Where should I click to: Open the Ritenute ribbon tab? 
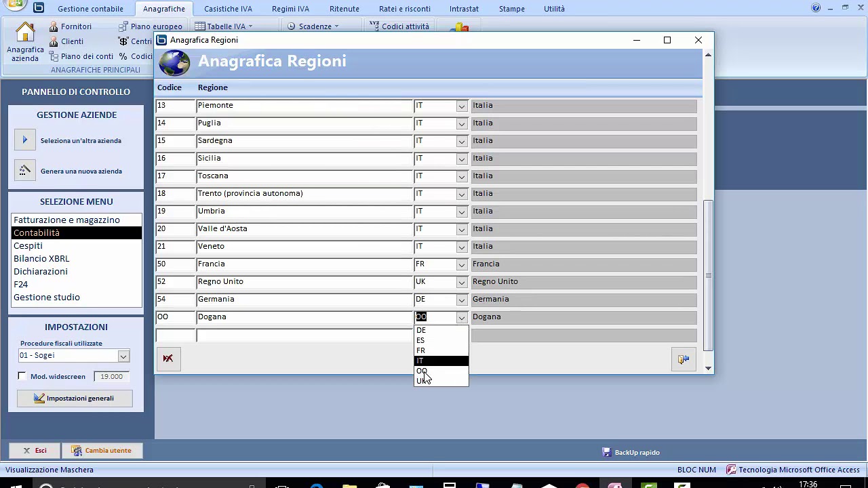click(344, 9)
